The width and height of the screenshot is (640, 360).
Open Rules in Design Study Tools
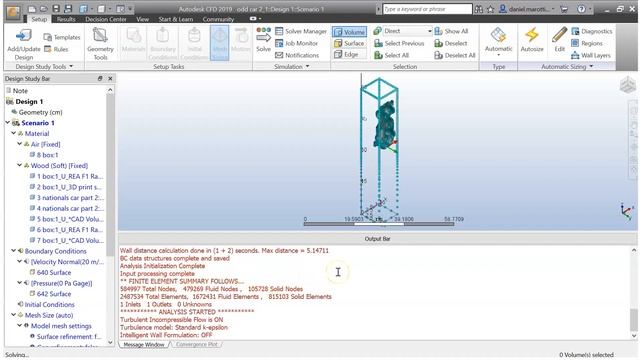(x=56, y=49)
